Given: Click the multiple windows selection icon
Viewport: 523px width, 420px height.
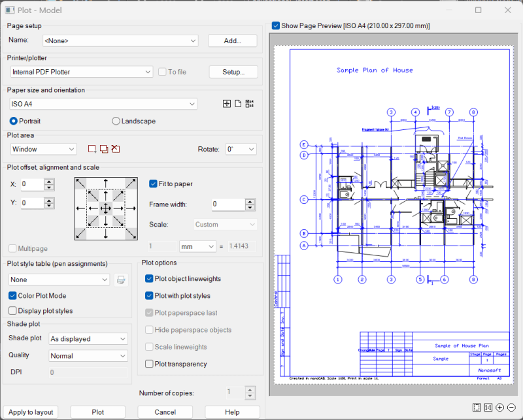Looking at the screenshot, I should click(x=104, y=149).
